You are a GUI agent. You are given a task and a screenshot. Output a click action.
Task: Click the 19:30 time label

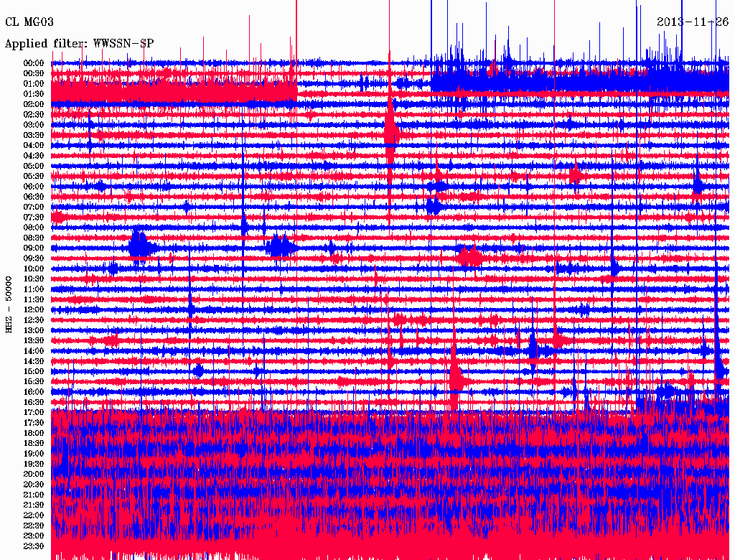pyautogui.click(x=34, y=464)
